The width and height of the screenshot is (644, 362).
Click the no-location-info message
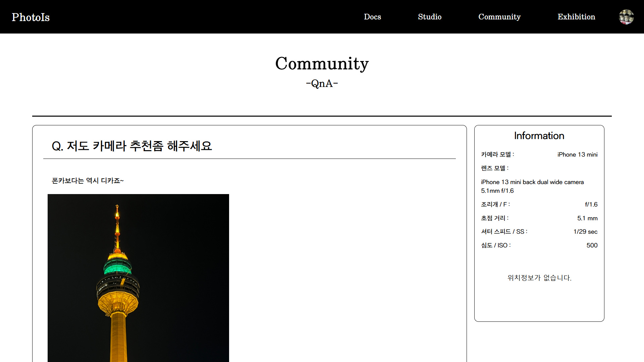click(539, 278)
